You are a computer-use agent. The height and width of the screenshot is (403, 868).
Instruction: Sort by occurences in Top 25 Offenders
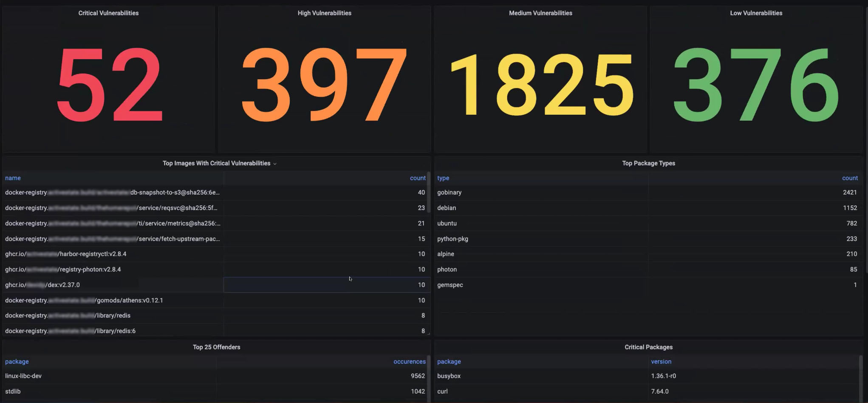pyautogui.click(x=409, y=361)
